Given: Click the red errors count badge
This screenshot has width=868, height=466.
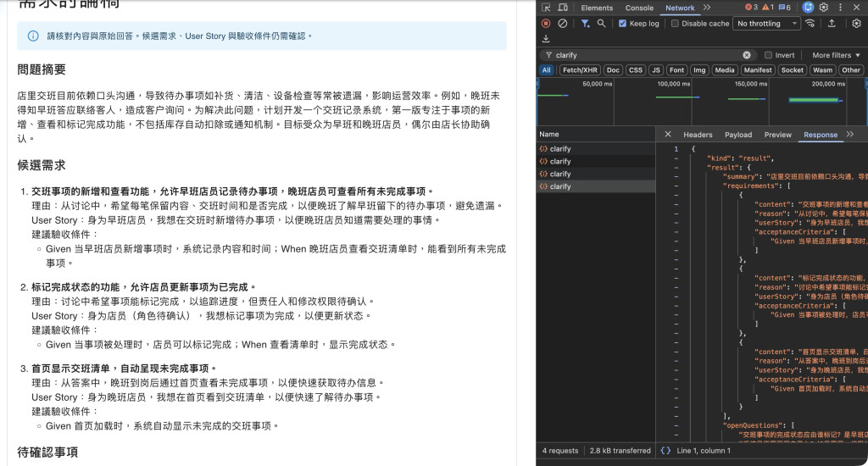Looking at the screenshot, I should click(751, 7).
